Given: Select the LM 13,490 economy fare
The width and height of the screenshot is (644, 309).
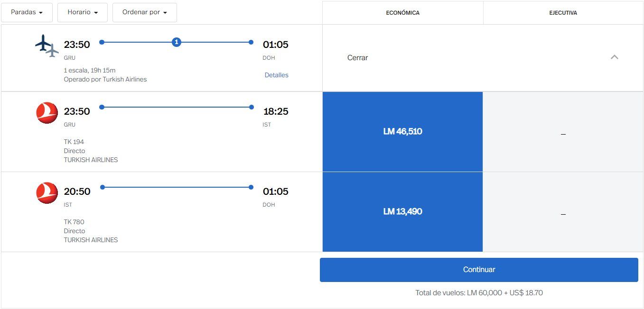Looking at the screenshot, I should [402, 211].
